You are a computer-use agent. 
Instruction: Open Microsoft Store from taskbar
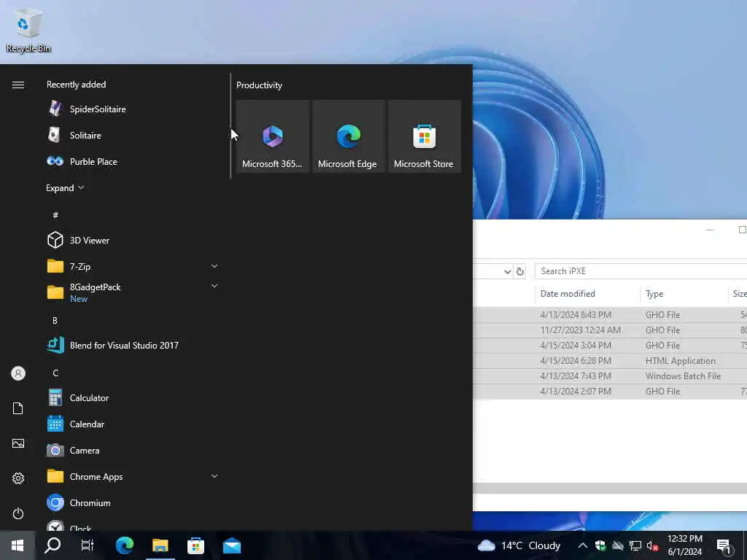[x=196, y=545]
